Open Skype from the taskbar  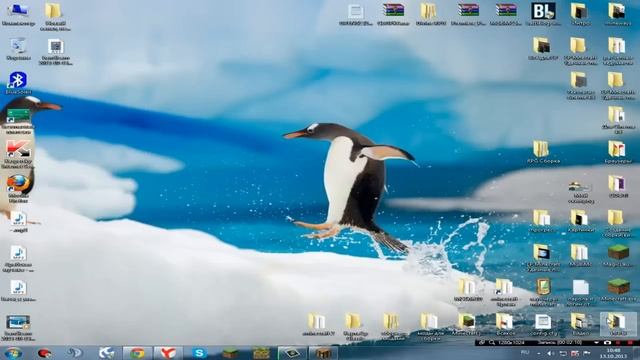199,353
